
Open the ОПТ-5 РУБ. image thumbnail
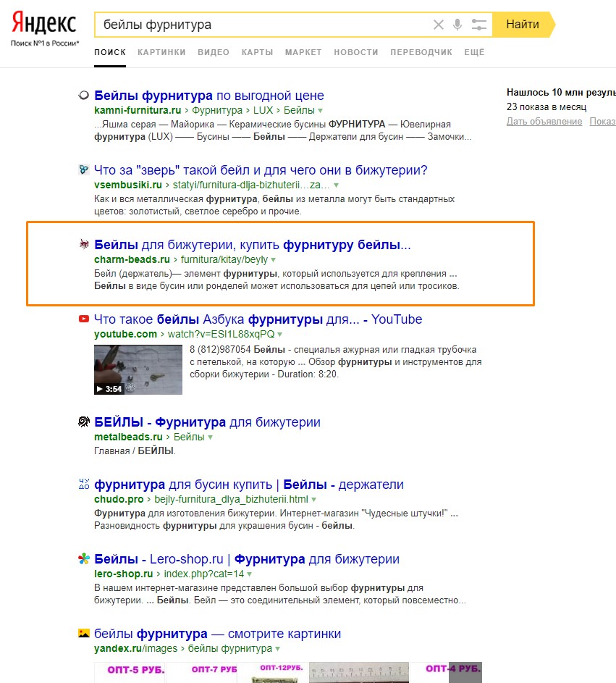(x=130, y=672)
